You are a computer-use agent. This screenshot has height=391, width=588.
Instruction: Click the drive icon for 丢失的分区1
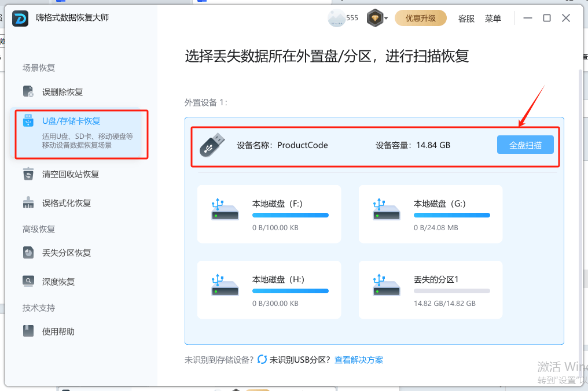386,285
